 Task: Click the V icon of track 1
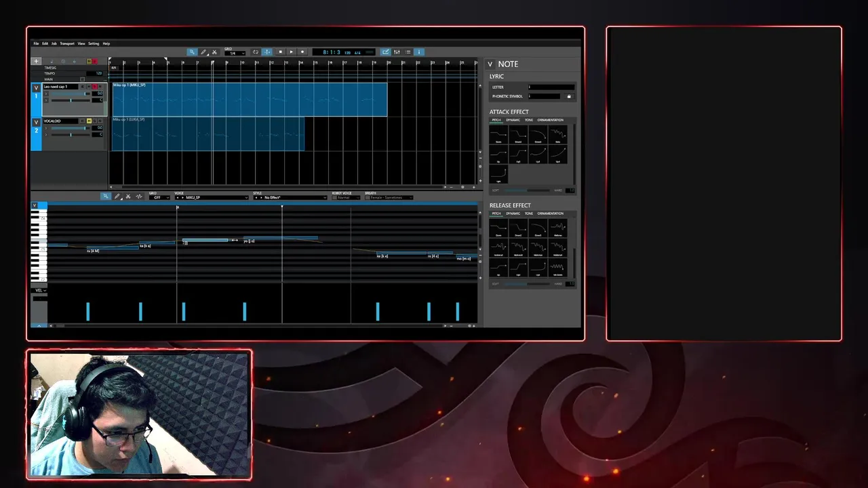tap(36, 88)
